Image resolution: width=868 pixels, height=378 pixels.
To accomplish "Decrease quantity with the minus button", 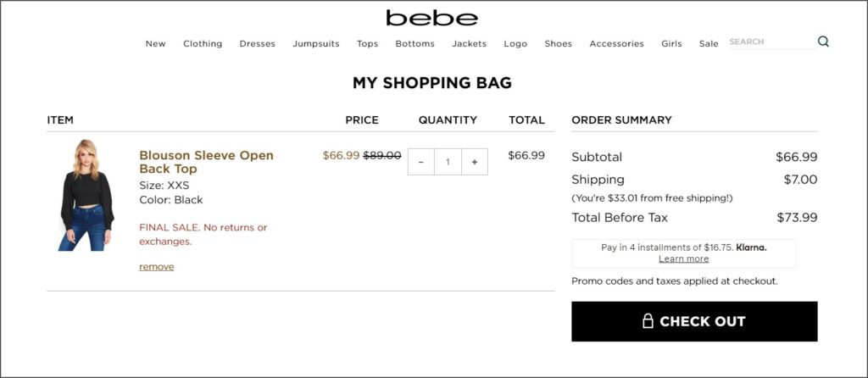I will tap(421, 162).
